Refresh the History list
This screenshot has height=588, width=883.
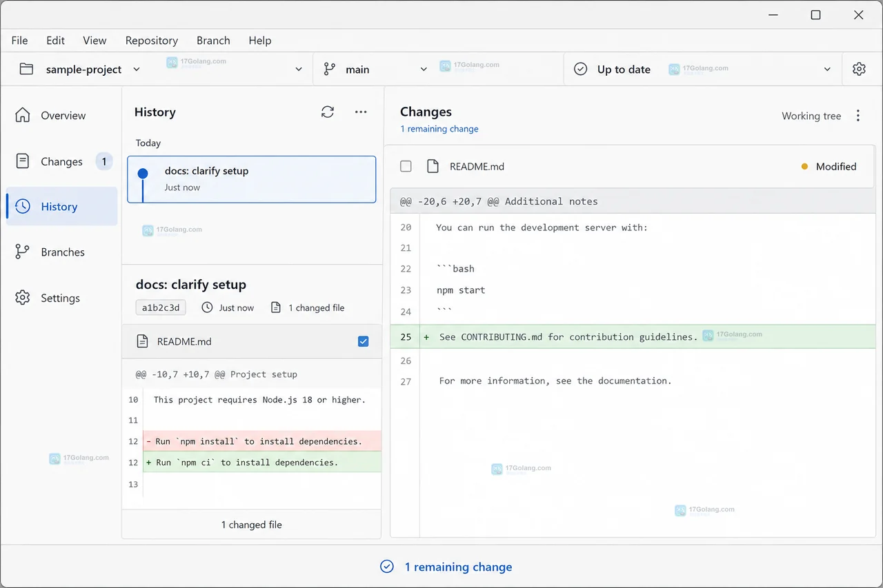[328, 112]
